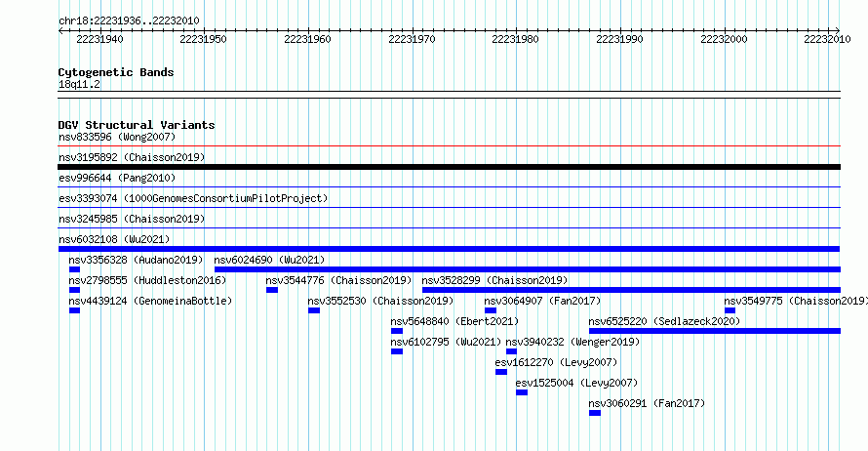This screenshot has width=868, height=451.
Task: Open the nsv3064907 (Fan2017) label
Action: (542, 301)
